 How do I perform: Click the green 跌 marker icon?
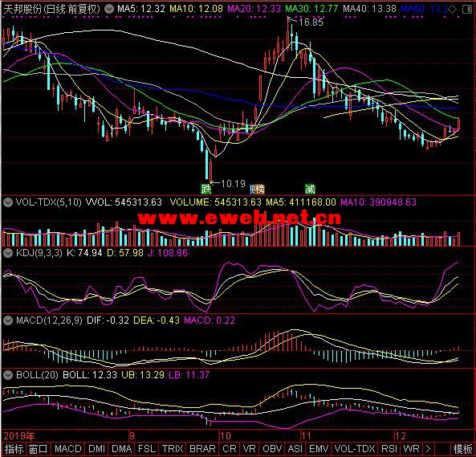click(x=205, y=190)
